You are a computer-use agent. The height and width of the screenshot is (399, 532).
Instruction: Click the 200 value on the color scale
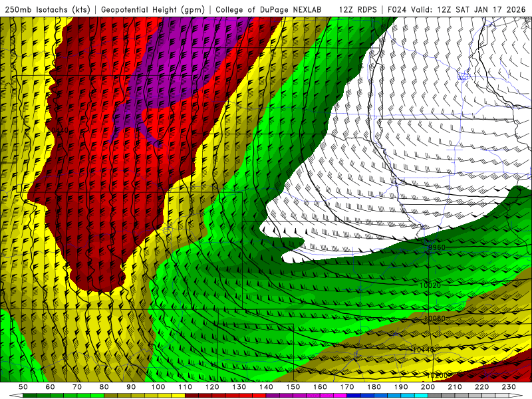click(428, 387)
